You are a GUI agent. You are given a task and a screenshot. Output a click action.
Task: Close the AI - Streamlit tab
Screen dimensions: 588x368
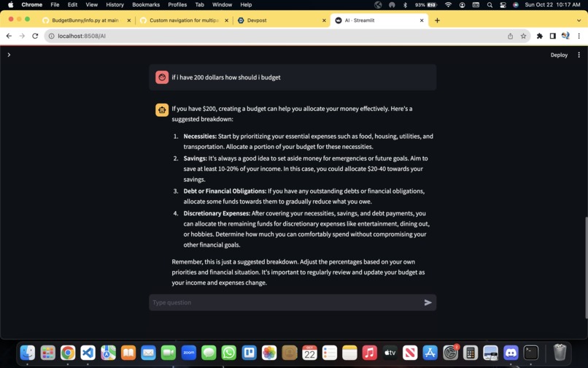(422, 20)
